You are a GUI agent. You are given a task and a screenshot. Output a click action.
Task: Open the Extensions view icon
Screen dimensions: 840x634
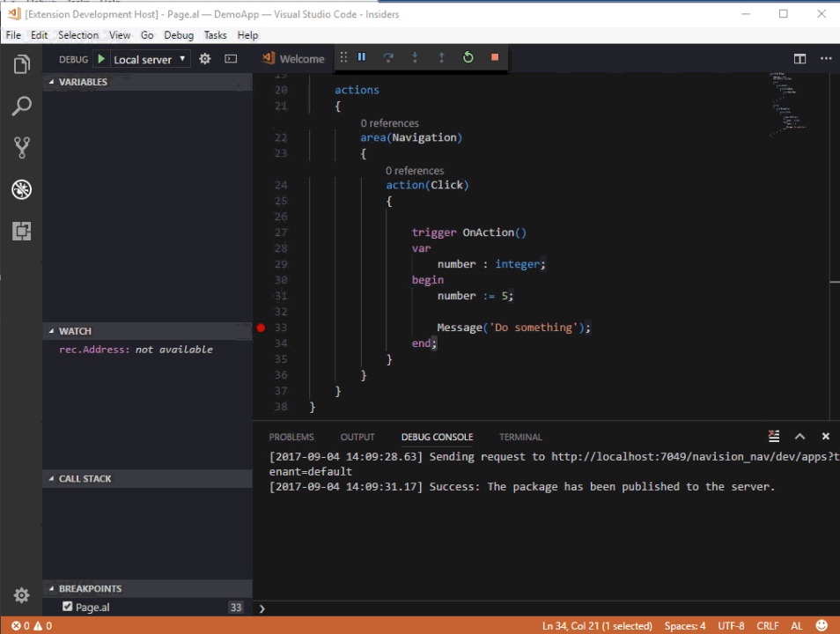(22, 231)
